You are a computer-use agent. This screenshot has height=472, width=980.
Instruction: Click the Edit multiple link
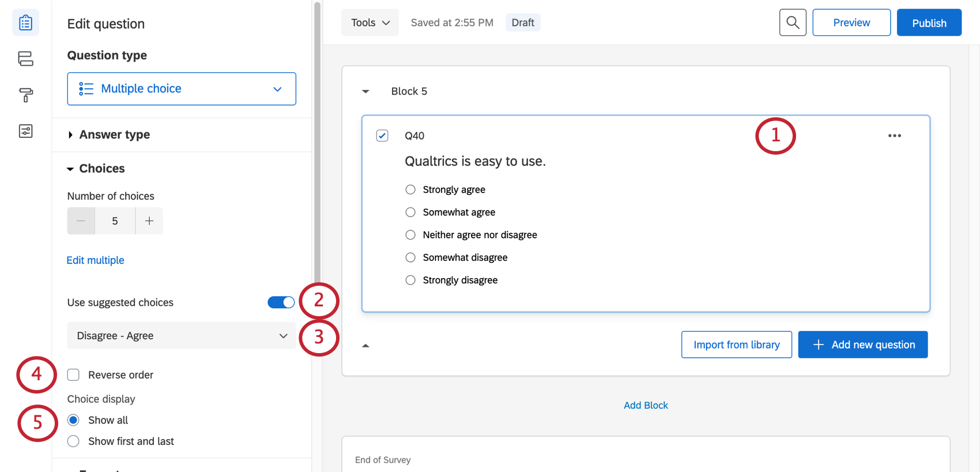(x=95, y=260)
